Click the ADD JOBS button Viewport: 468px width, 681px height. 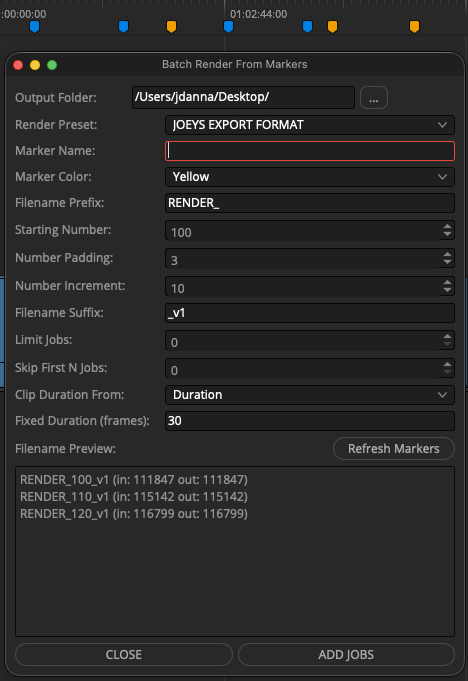click(346, 655)
